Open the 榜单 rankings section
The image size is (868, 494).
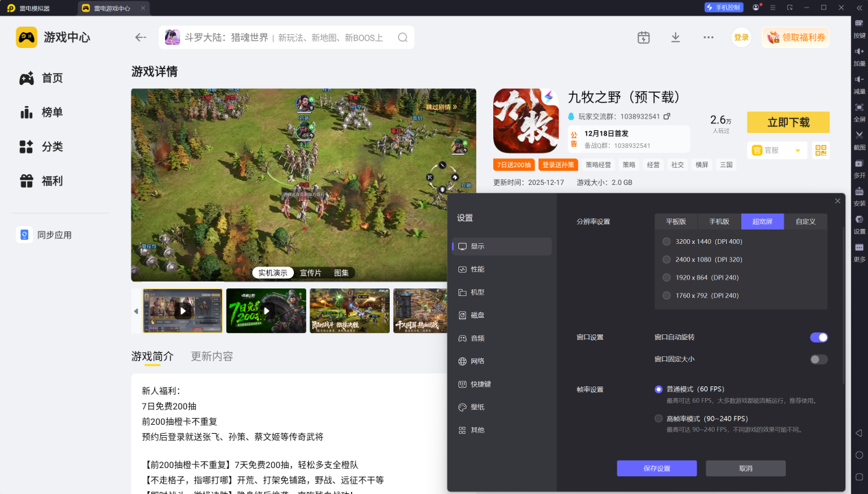coord(41,112)
